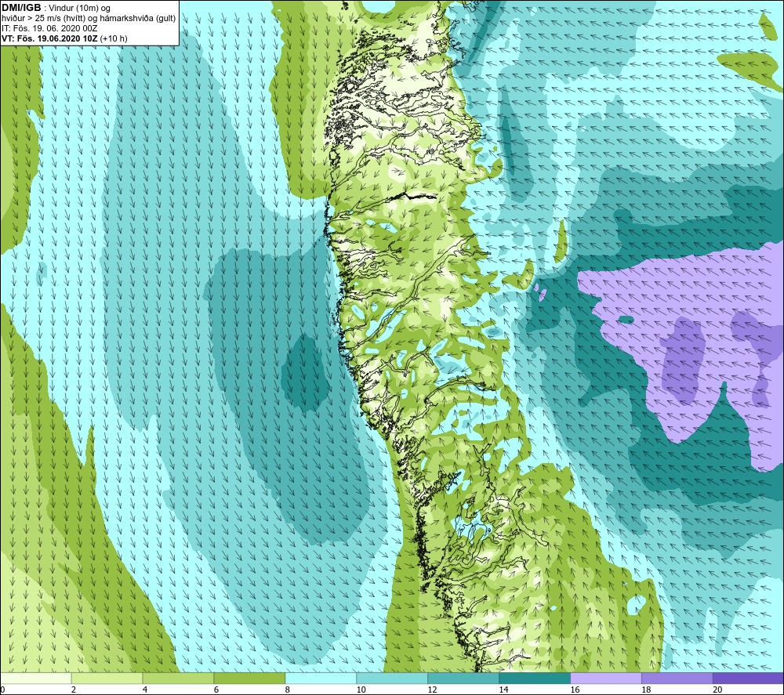Pick the green 4–6 m/s legend swatch
Viewport: 784px width, 695px height.
pyautogui.click(x=178, y=678)
